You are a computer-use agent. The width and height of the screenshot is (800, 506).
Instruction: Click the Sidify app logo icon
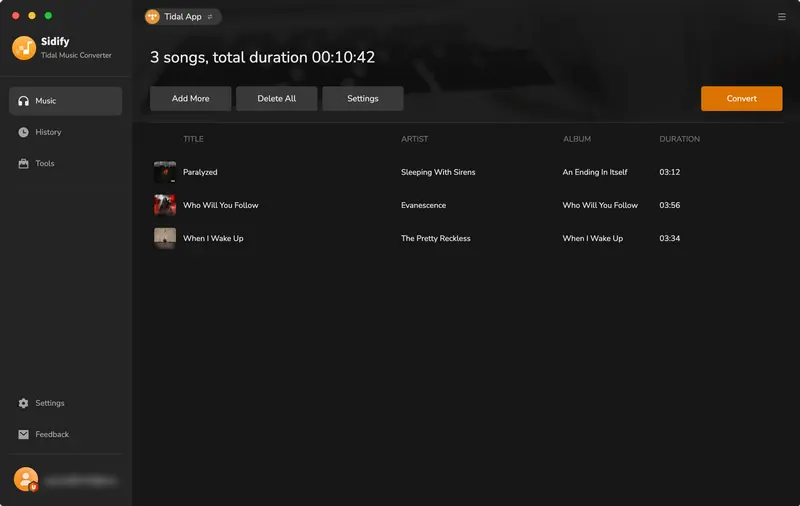[24, 48]
